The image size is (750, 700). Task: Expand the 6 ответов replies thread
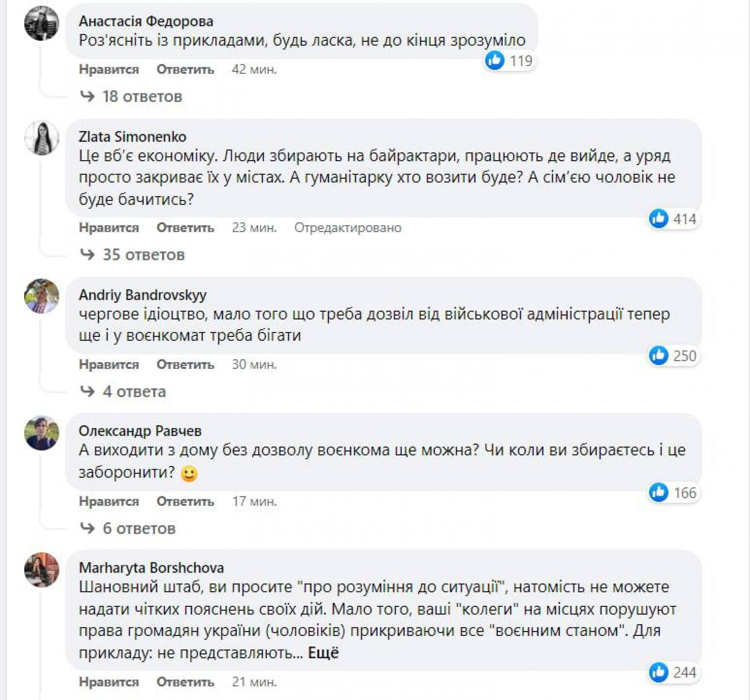pos(139,529)
